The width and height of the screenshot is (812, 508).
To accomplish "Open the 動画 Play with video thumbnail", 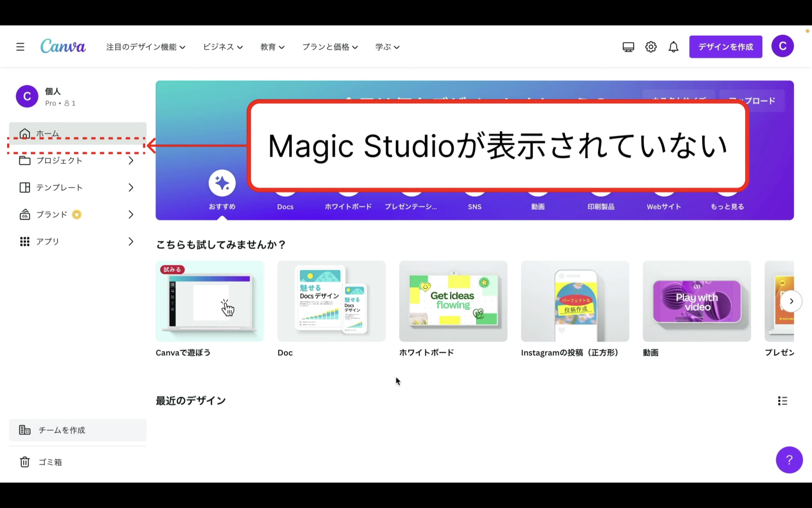I will [x=697, y=301].
